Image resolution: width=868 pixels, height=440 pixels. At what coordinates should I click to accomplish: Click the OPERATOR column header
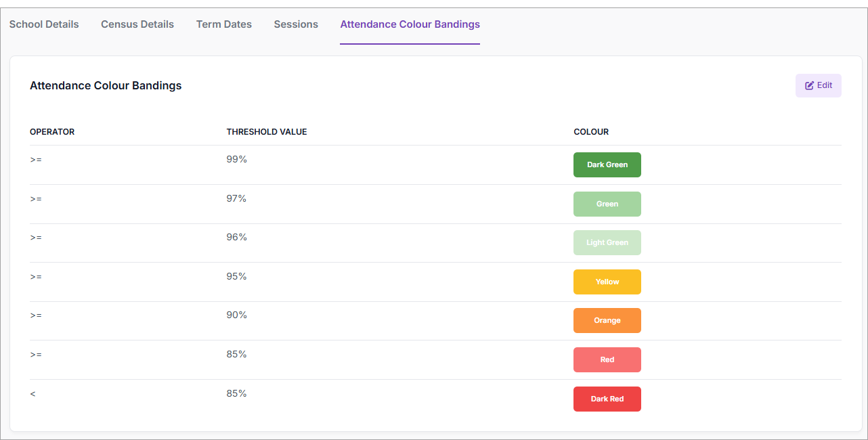pos(52,132)
